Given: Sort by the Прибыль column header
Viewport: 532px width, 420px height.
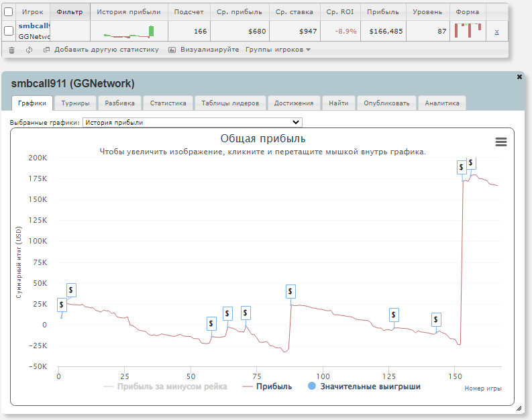Looking at the screenshot, I should 383,12.
